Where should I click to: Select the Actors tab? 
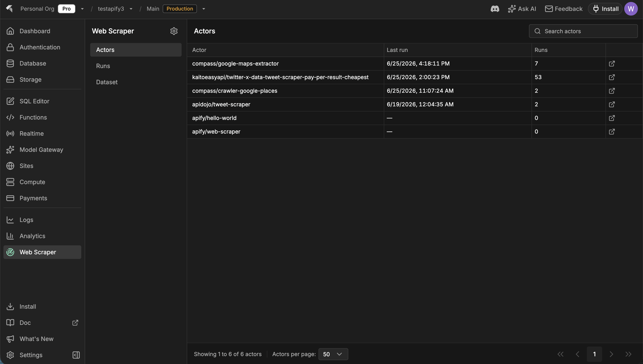[x=136, y=50]
